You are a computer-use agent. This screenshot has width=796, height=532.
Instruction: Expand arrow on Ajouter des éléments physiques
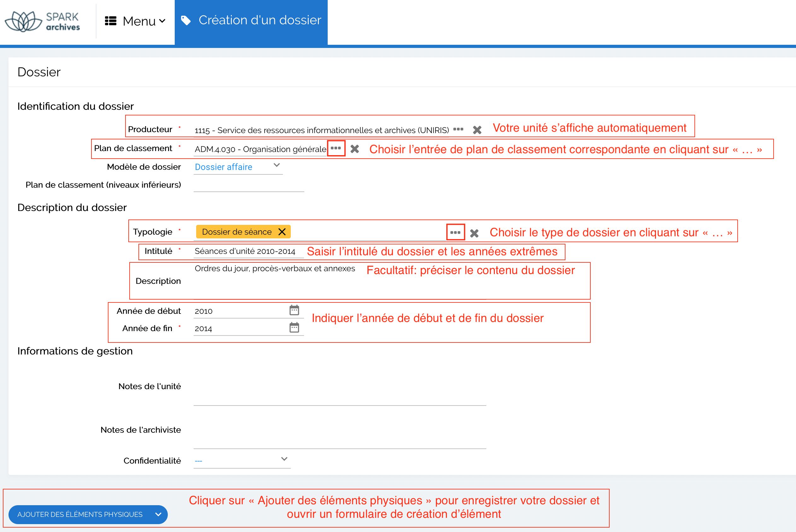point(158,514)
